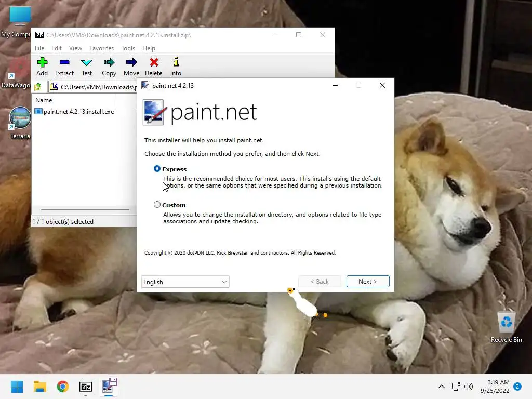This screenshot has width=532, height=399.
Task: Close the 7-Zip window
Action: click(322, 35)
